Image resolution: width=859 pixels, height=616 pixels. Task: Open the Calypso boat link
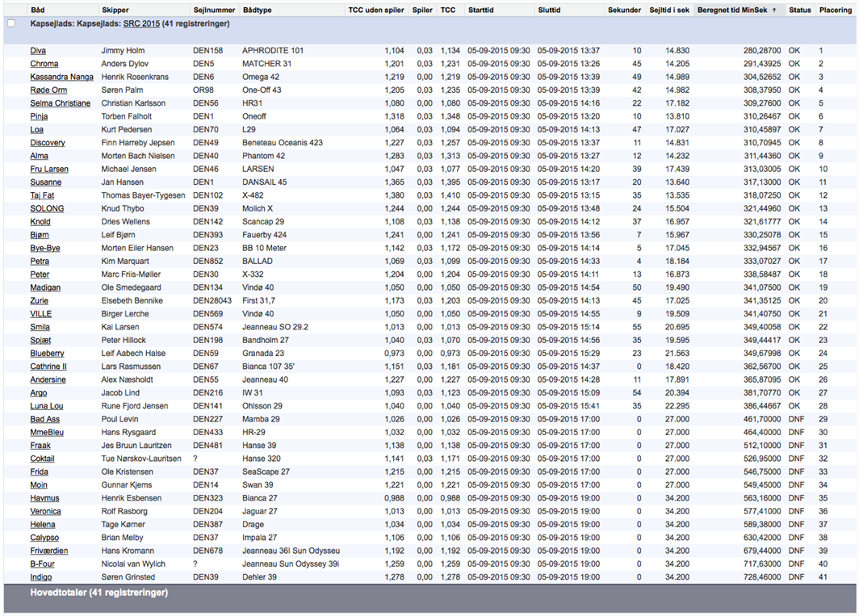(x=44, y=537)
